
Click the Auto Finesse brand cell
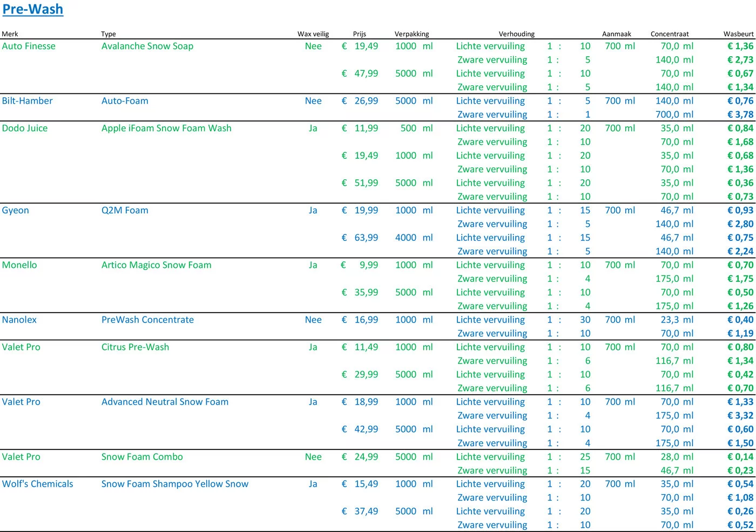click(29, 46)
